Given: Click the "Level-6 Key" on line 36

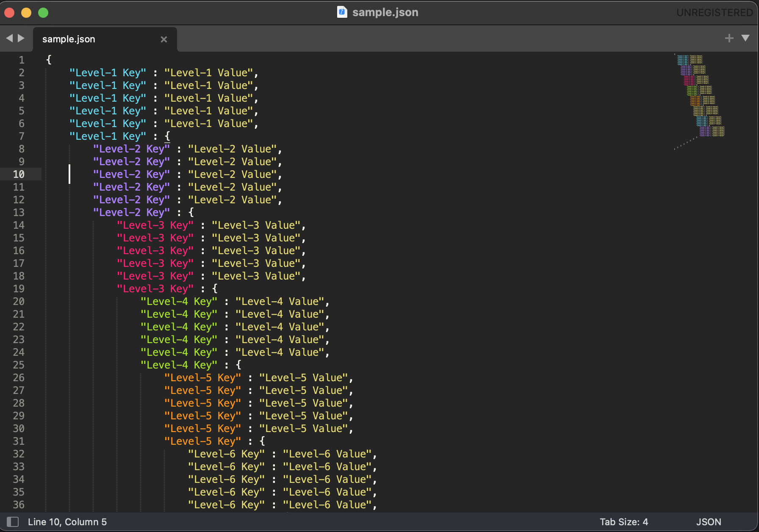Looking at the screenshot, I should click(226, 505).
